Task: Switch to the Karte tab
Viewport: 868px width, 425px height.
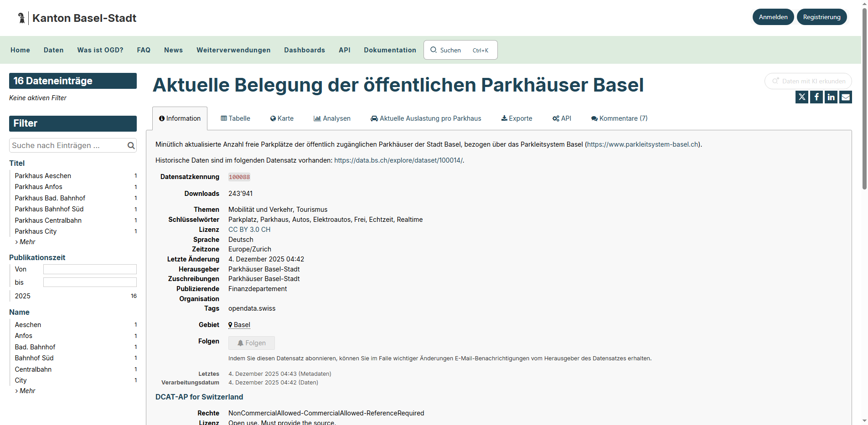Action: pos(282,118)
